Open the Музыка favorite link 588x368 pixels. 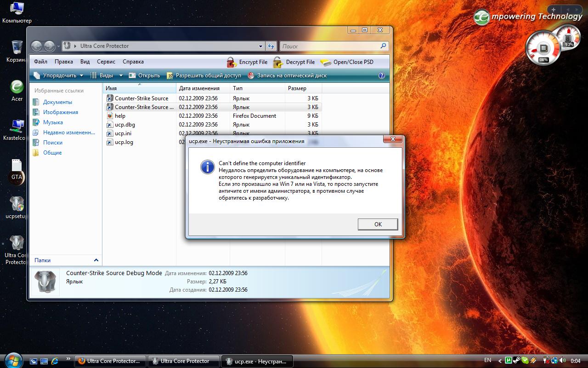click(x=48, y=122)
